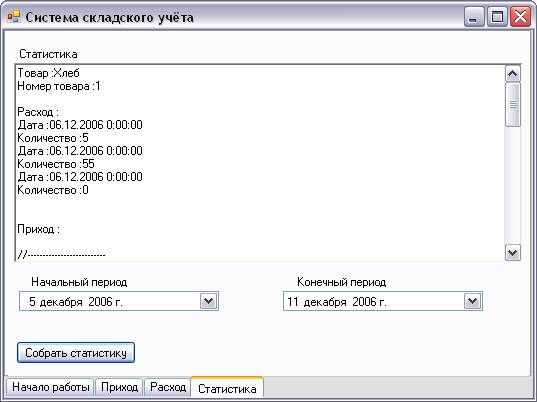537x402 pixels.
Task: Switch to the Приход tab
Action: [119, 387]
